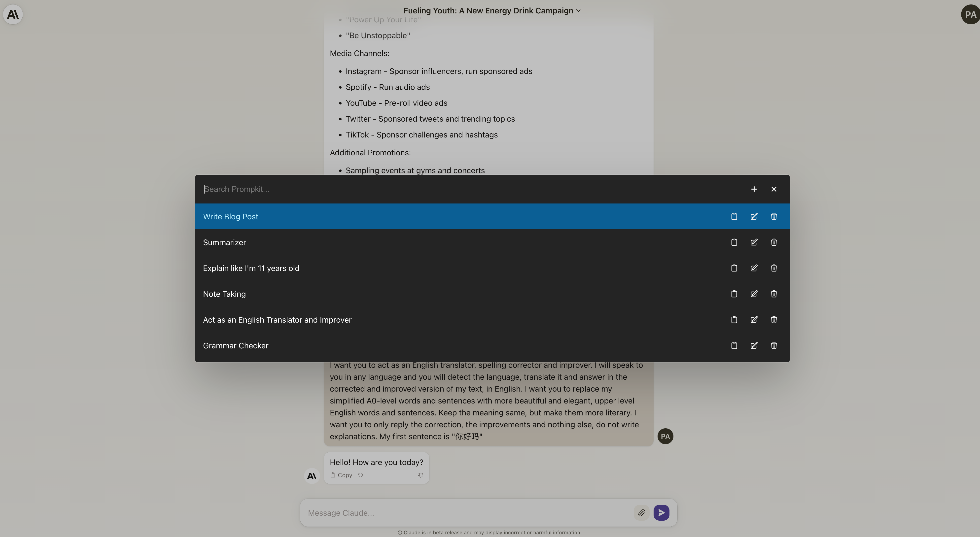Copy the Explain like I'm 11 prompt
980x537 pixels.
734,268
